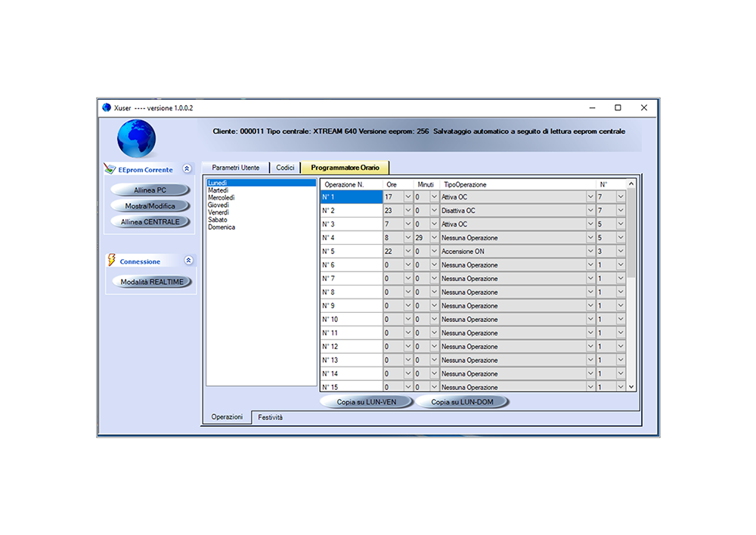The height and width of the screenshot is (535, 756).
Task: Open the Codici tab
Action: (286, 167)
